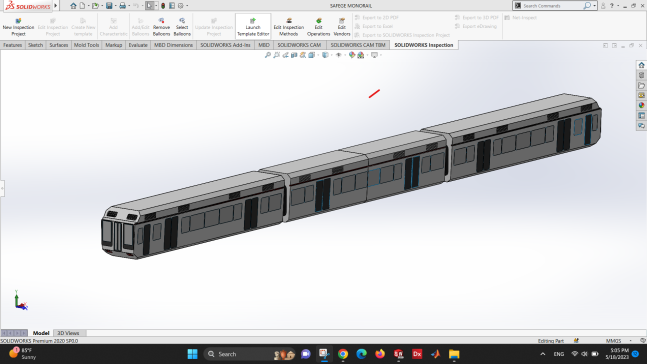
Task: Click the Windows taskbar Search box
Action: (x=250, y=354)
